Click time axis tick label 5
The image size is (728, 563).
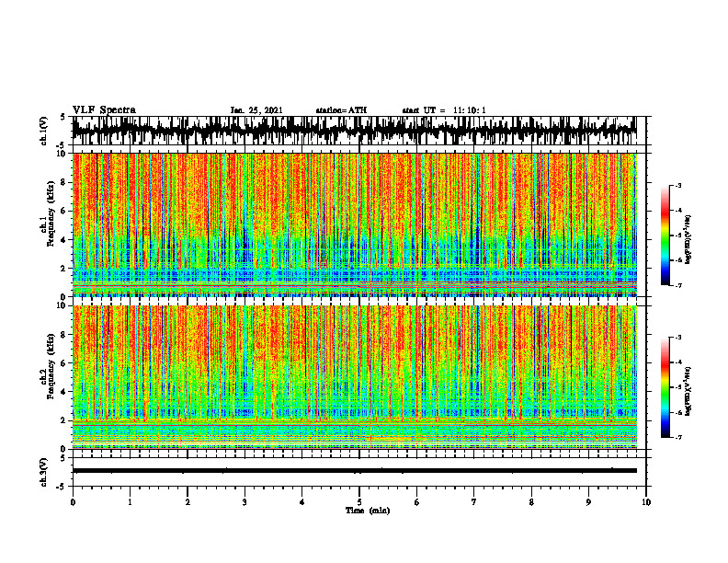[x=359, y=502]
